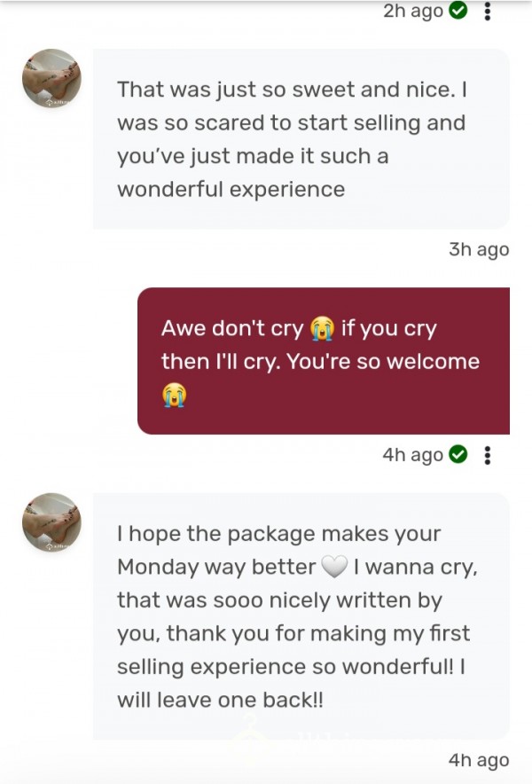532x784 pixels.
Task: Click the 'wonderful experience' text line
Action: (231, 190)
